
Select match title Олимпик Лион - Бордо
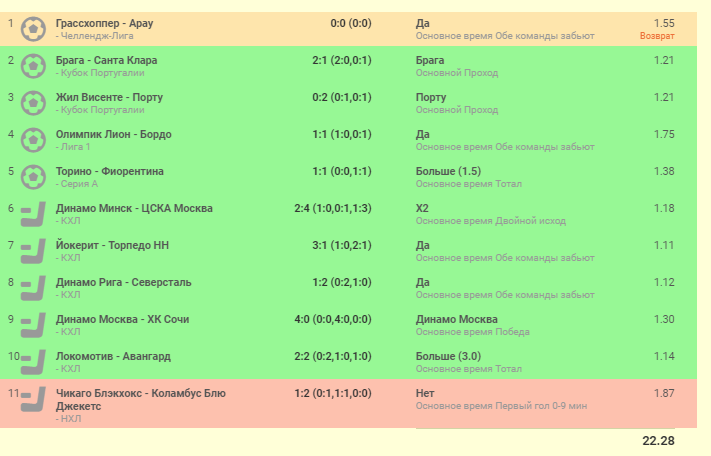click(x=113, y=134)
